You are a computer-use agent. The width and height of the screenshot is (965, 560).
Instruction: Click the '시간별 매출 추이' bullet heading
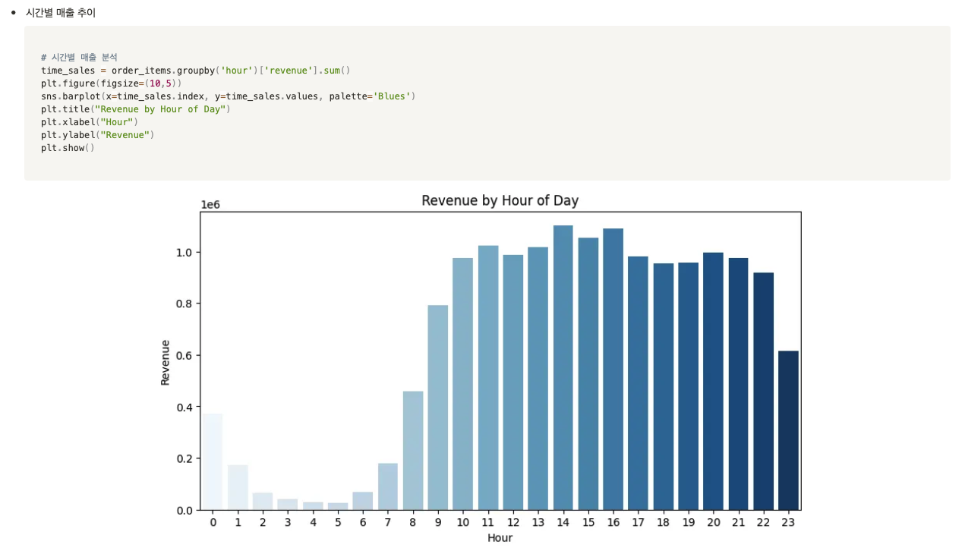(x=60, y=13)
